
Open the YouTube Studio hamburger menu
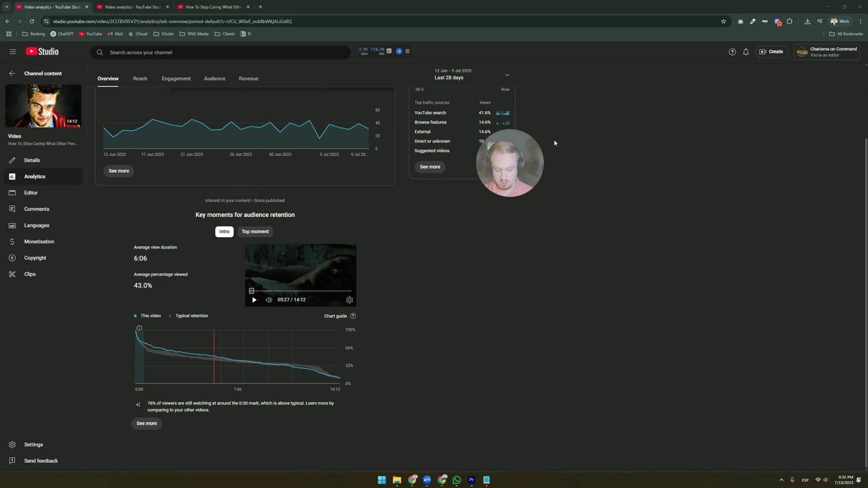[x=12, y=52]
